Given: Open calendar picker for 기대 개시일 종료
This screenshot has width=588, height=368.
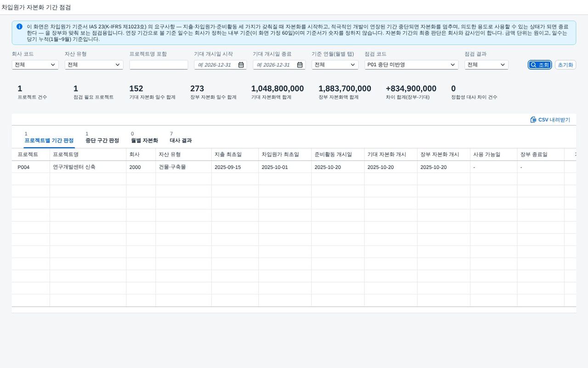Looking at the screenshot, I should [300, 65].
